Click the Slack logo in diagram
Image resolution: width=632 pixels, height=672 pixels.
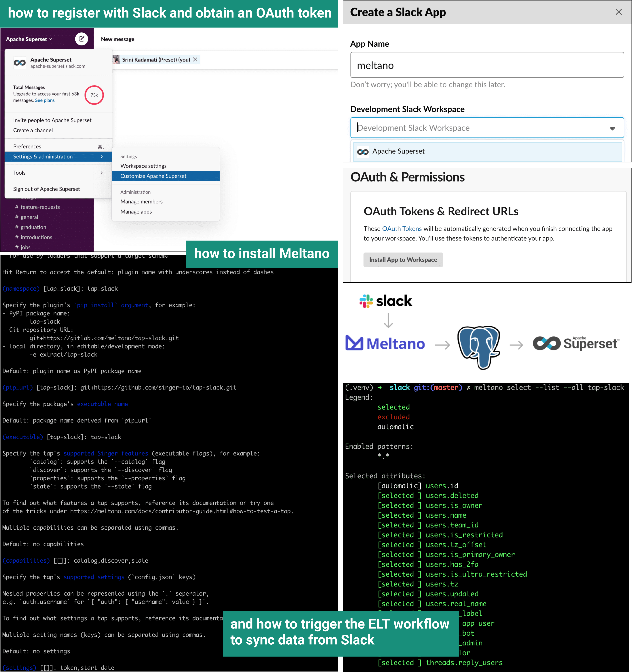click(x=386, y=301)
